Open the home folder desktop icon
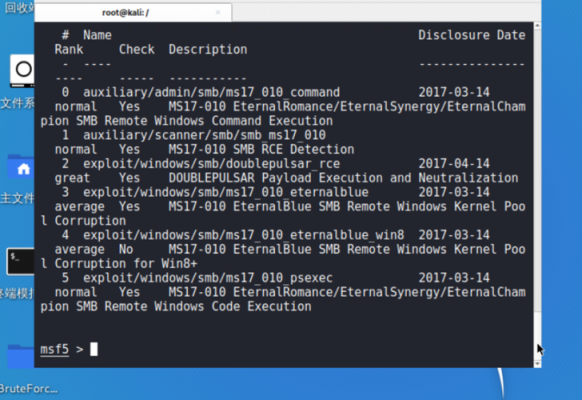582x400 pixels. [21, 167]
